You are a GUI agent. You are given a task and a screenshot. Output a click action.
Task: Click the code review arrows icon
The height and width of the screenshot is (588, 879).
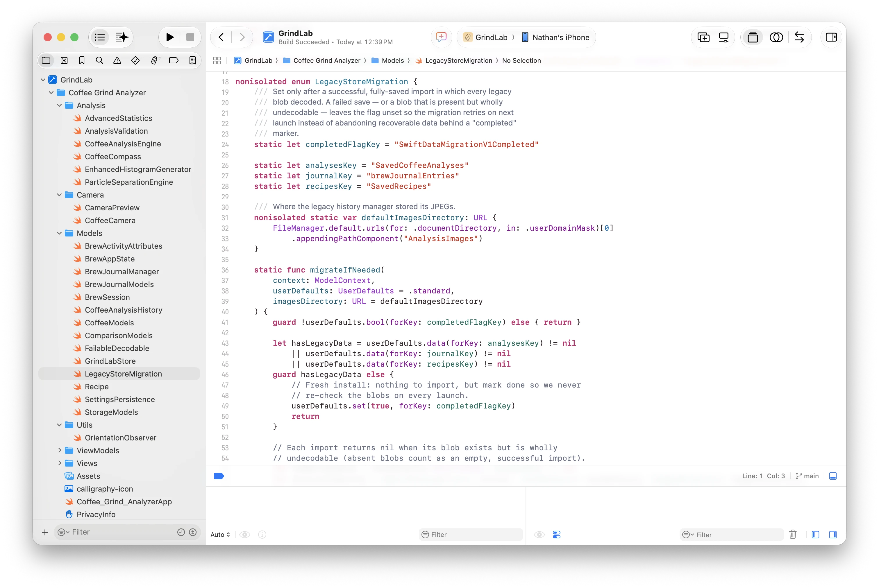(x=799, y=37)
